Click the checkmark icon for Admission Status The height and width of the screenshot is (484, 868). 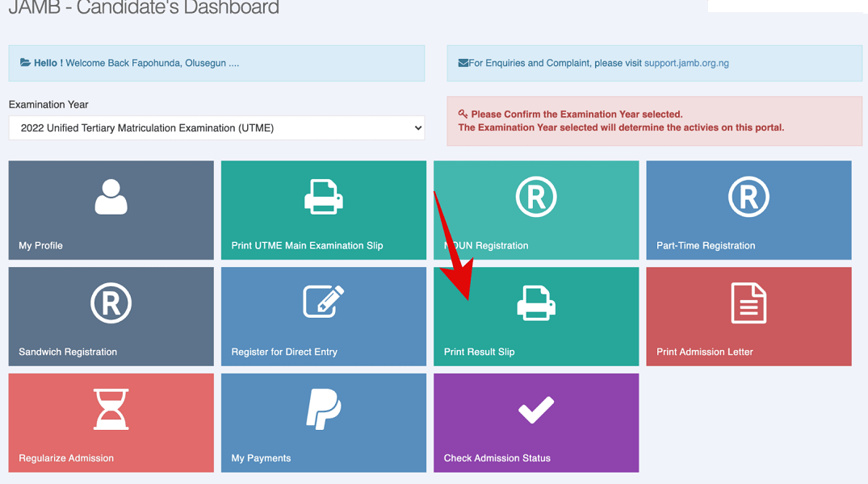[x=536, y=409]
